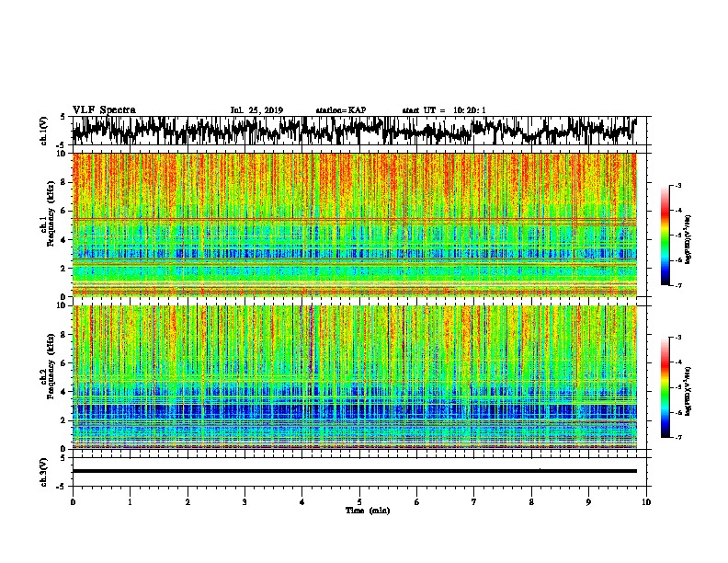Viewport: 728px width, 563px height.
Task: Click the upper colorbar log(PSD) label
Action: coord(688,239)
